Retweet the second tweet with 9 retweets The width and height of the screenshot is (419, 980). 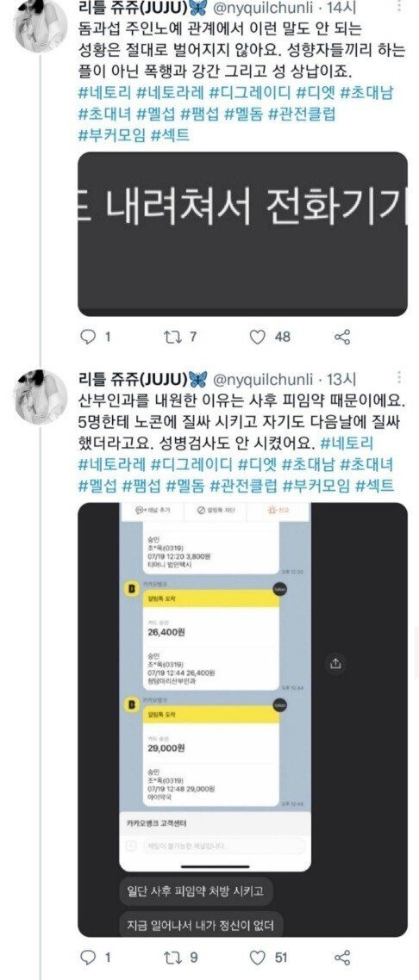(170, 957)
